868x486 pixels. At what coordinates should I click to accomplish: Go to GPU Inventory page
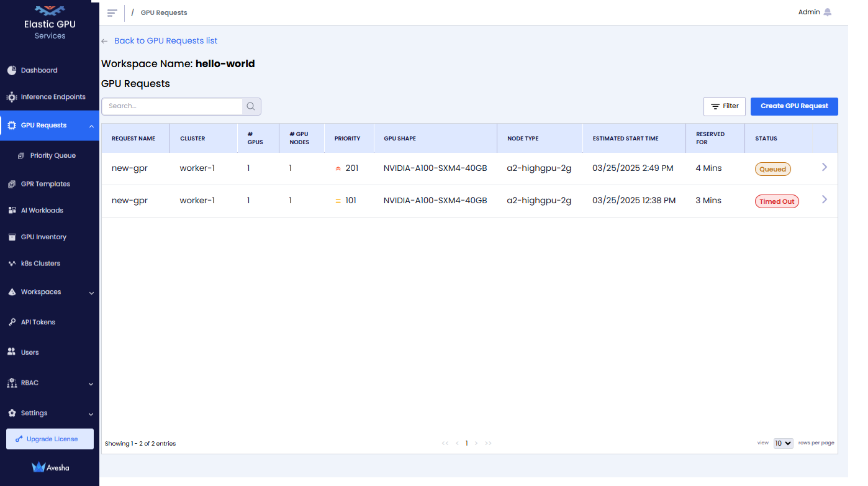[43, 237]
